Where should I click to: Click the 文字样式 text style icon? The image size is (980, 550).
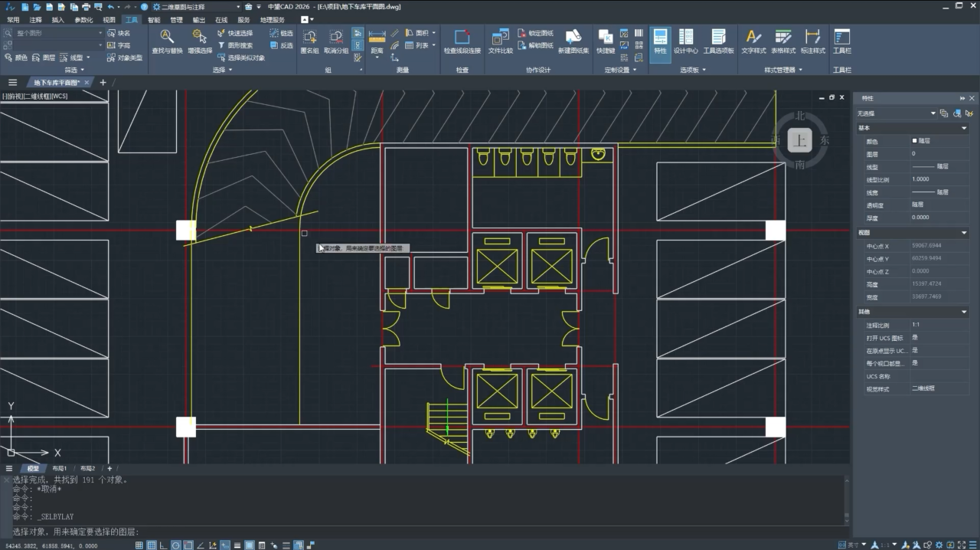753,41
